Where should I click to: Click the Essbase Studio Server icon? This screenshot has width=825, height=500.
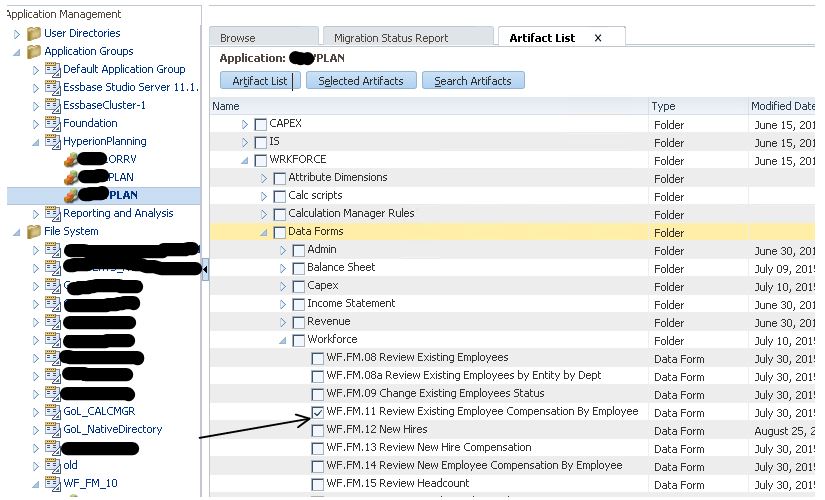tap(53, 87)
